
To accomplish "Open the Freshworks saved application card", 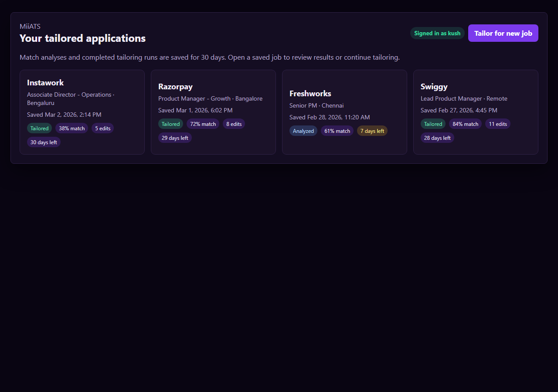I will (x=344, y=112).
